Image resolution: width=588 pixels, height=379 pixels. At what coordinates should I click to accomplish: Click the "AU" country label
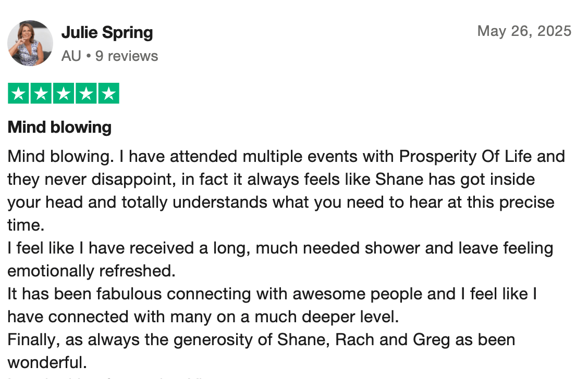click(71, 56)
